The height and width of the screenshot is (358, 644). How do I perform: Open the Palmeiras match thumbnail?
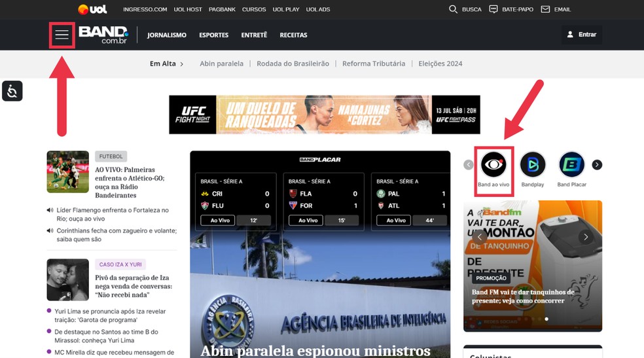[x=68, y=171]
